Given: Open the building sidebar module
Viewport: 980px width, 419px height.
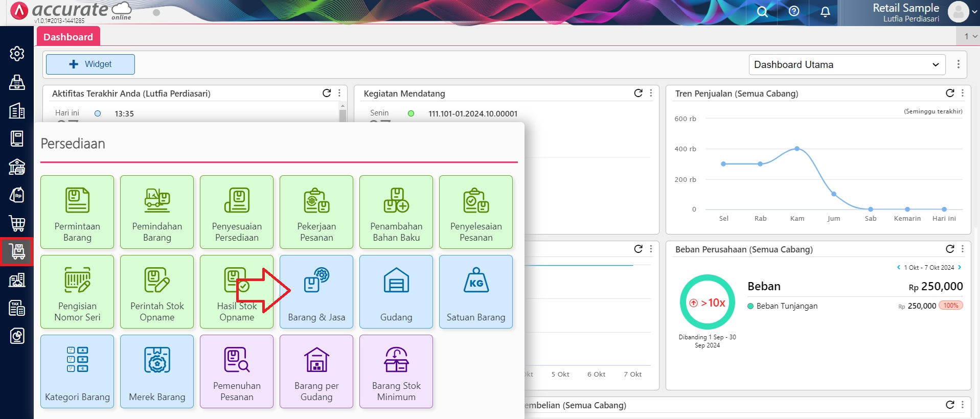Looking at the screenshot, I should point(17,110).
